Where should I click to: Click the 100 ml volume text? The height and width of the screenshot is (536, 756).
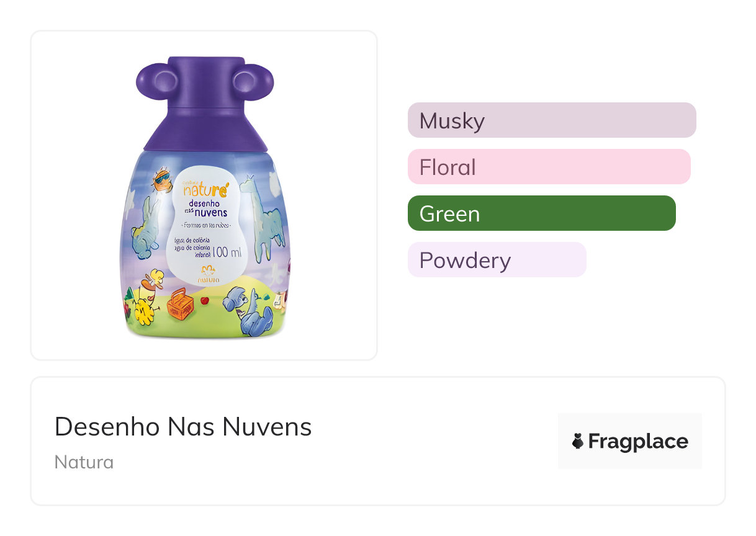227,252
